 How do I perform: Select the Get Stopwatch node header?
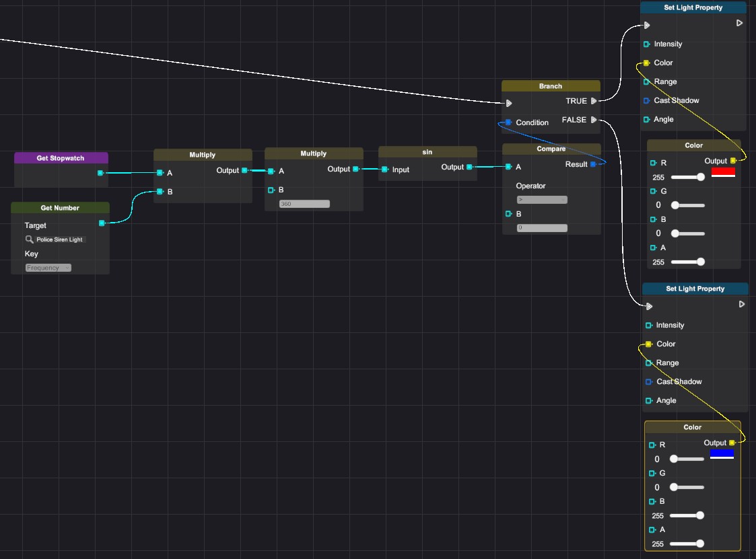(x=61, y=158)
